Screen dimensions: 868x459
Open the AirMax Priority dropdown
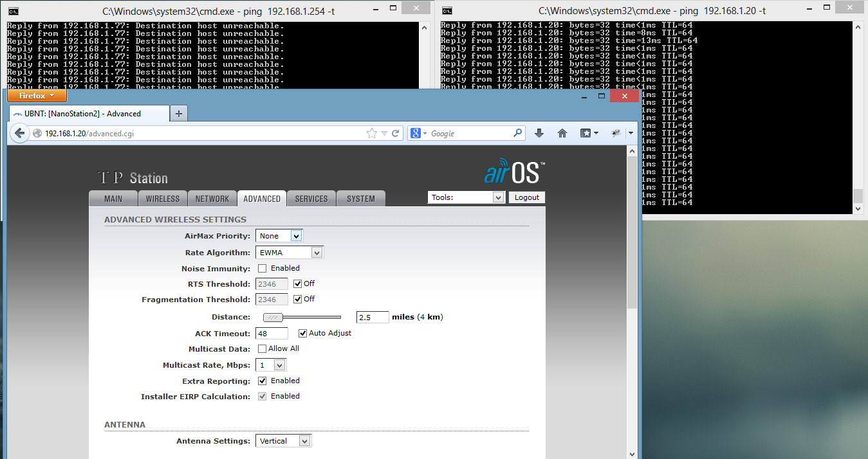279,236
